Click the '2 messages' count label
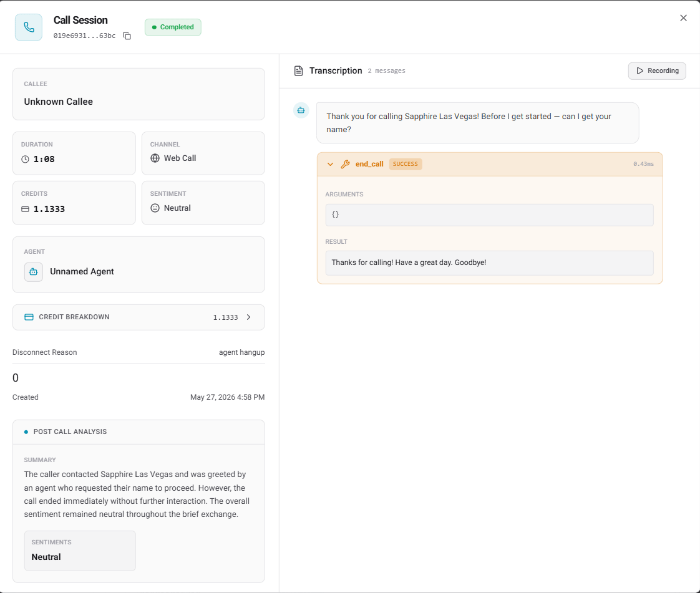 click(x=387, y=71)
